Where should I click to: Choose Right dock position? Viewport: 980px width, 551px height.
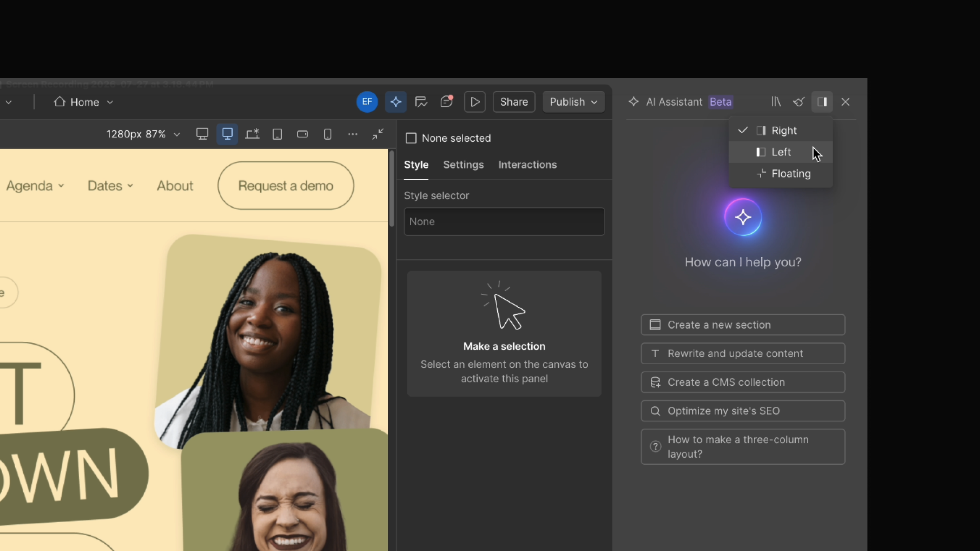781,130
